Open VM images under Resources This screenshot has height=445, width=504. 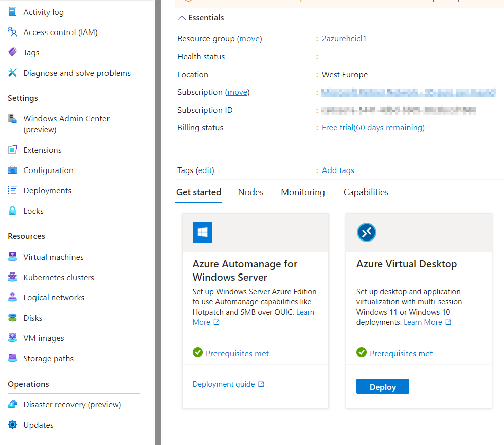pyautogui.click(x=44, y=338)
